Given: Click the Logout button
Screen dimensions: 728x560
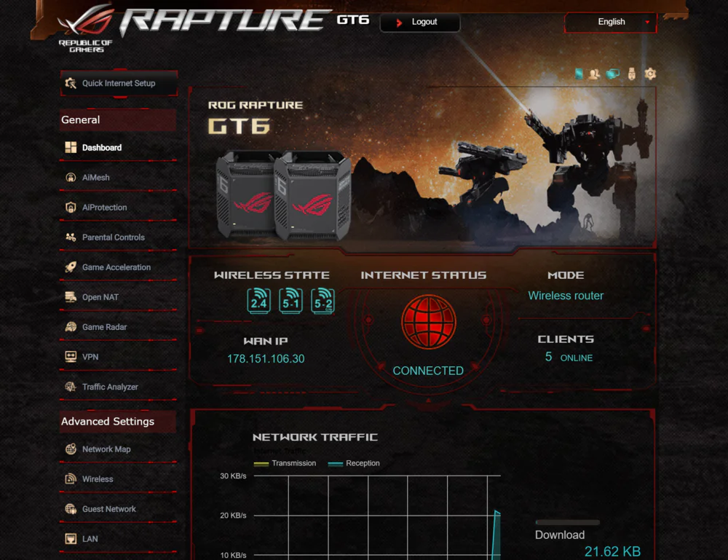Looking at the screenshot, I should (x=420, y=22).
